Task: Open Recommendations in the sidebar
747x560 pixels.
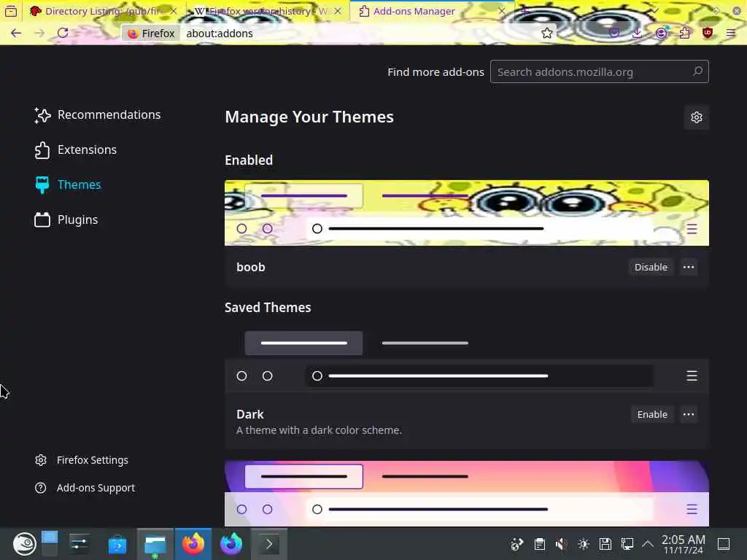Action: point(98,114)
